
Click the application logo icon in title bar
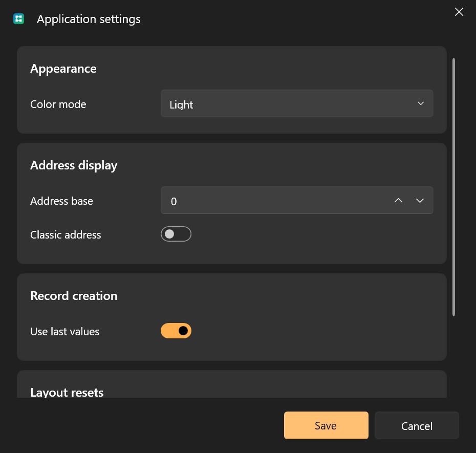pyautogui.click(x=18, y=19)
